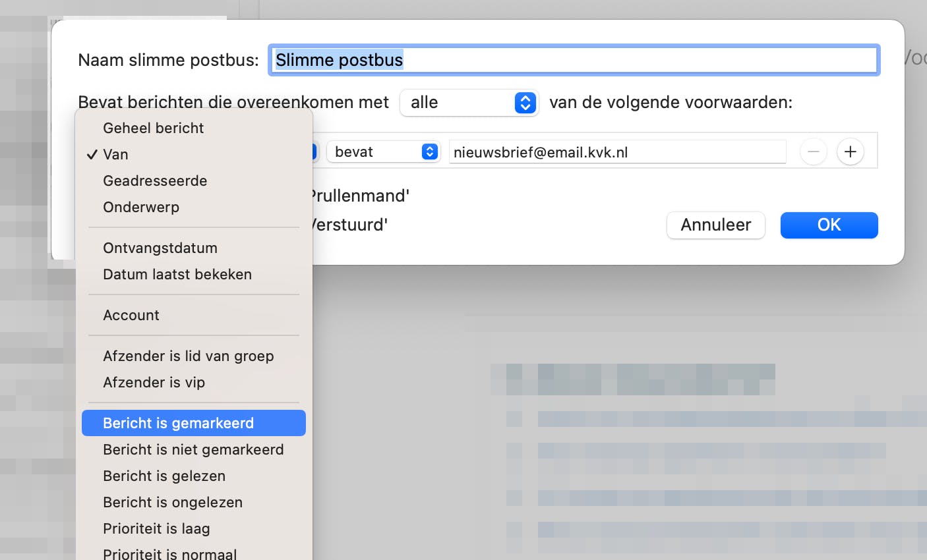Pick 'Prioriteit is laag' in the menu

tap(156, 528)
